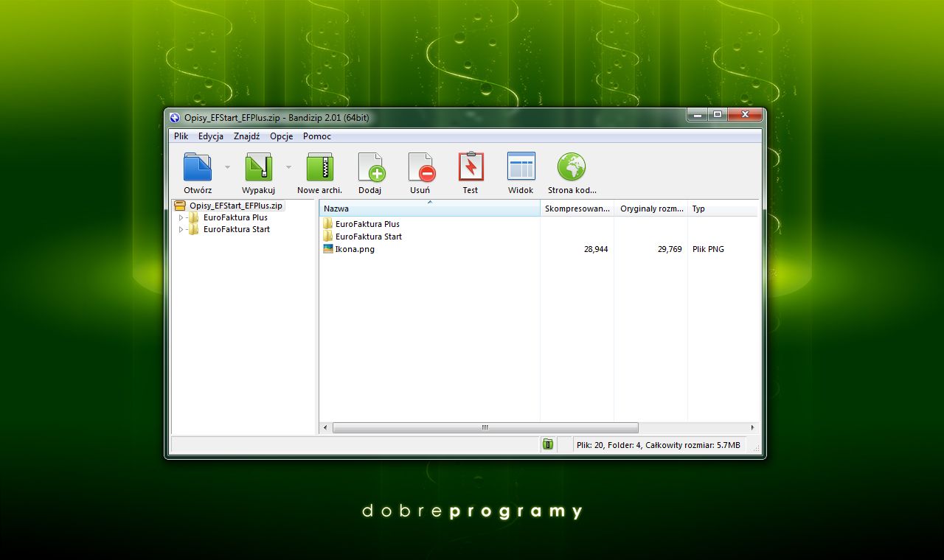Screen dimensions: 944x560
Task: Minimize the Bandizip window
Action: (697, 115)
